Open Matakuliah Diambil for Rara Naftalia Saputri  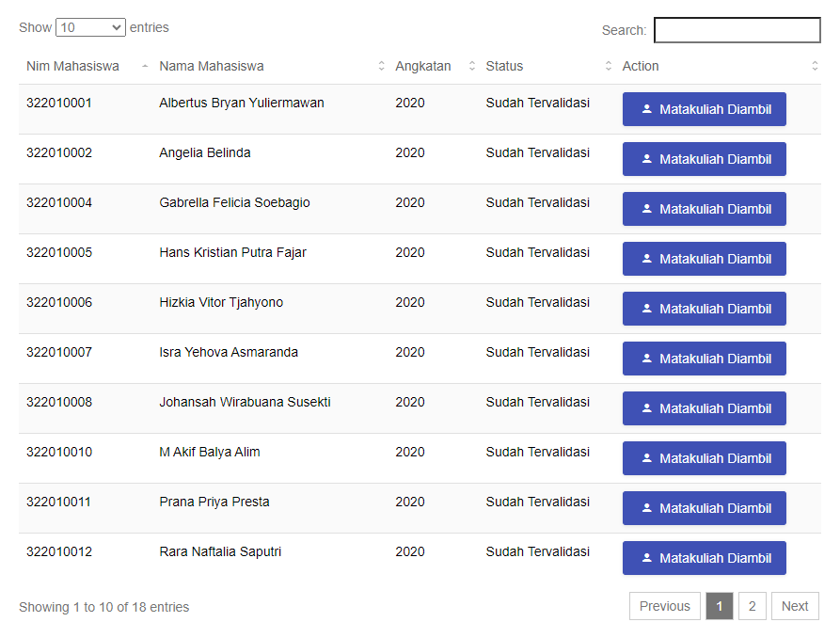(705, 558)
